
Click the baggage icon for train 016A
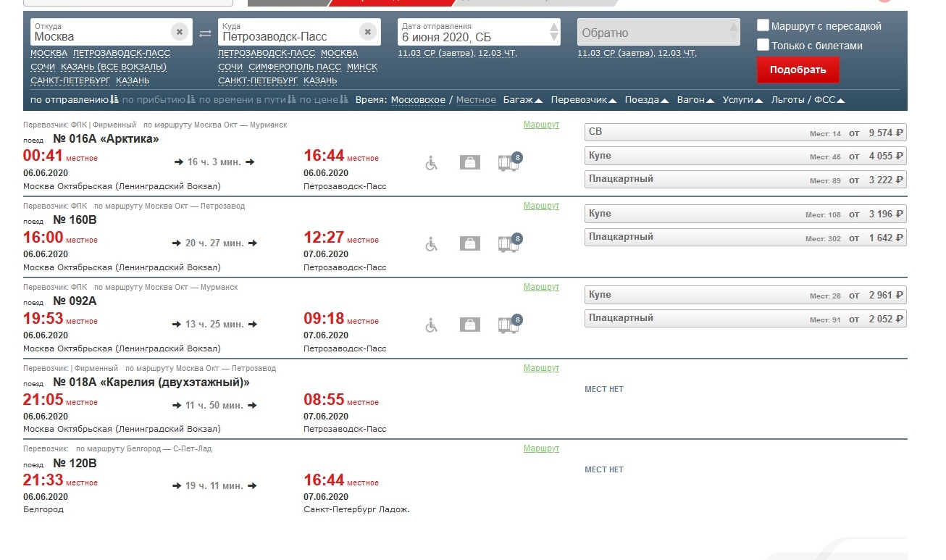tap(470, 163)
